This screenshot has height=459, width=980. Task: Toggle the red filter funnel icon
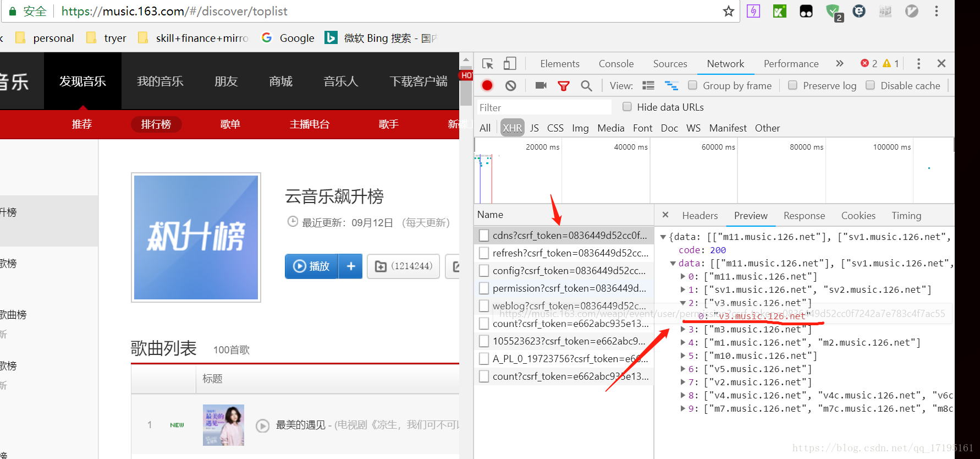564,85
